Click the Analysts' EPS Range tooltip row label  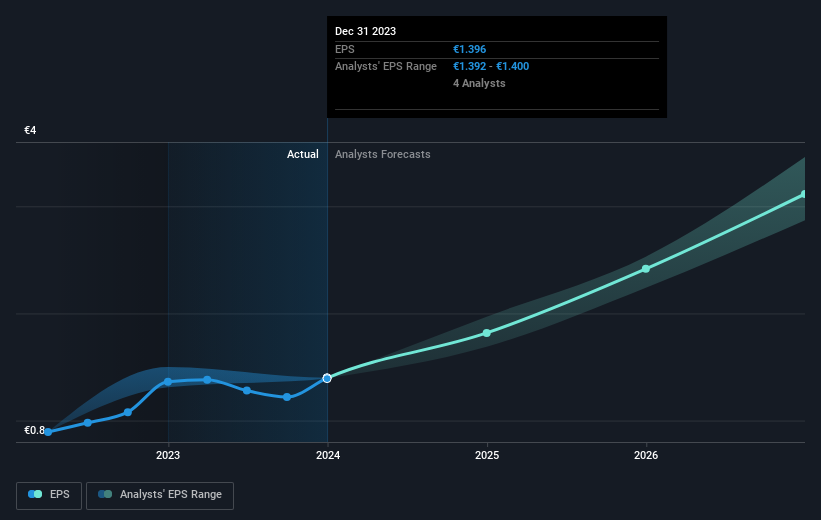(386, 67)
